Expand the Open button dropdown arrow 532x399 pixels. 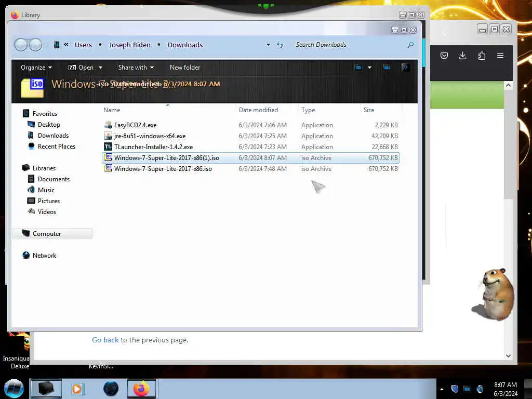click(100, 68)
